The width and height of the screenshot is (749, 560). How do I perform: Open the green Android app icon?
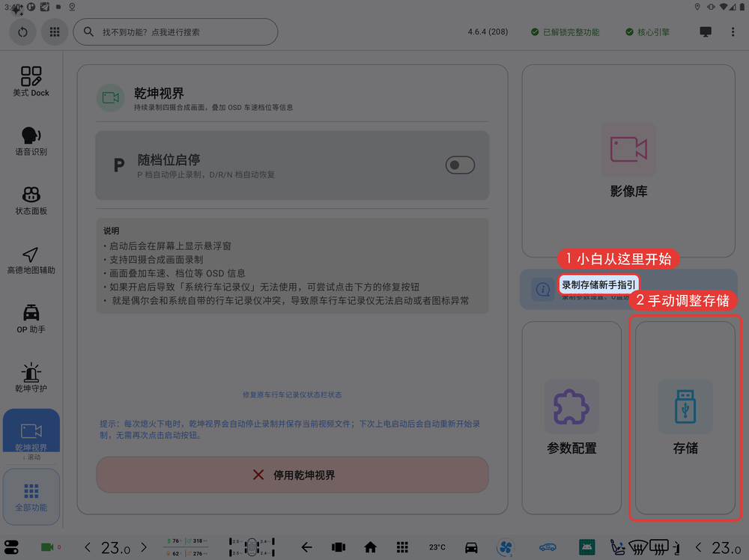tap(586, 547)
